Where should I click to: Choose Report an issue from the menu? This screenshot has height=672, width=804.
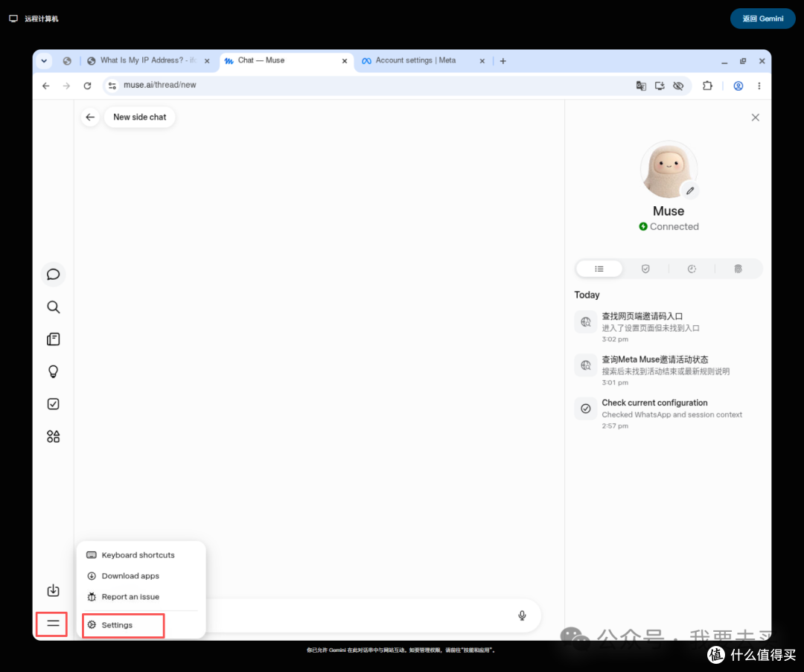tap(141, 597)
